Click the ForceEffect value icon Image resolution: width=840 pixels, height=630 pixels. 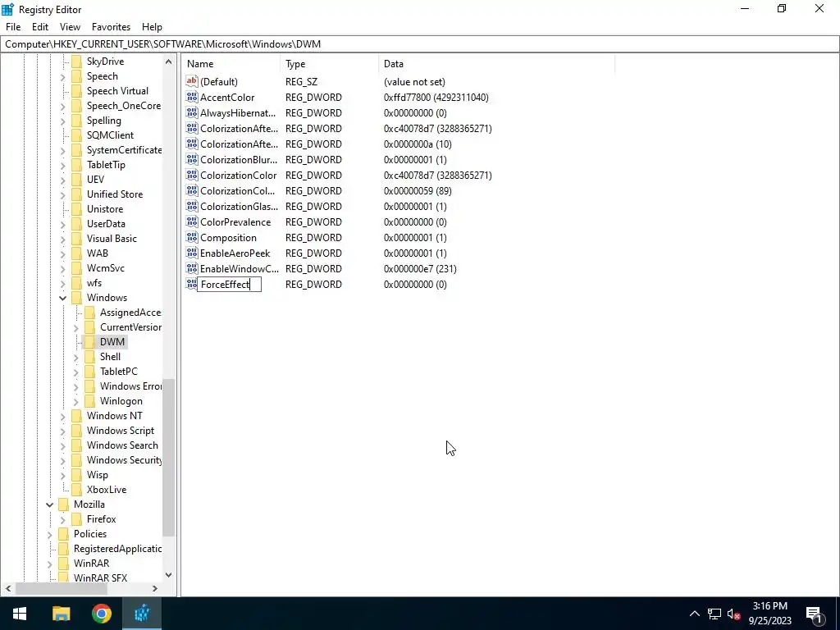point(192,283)
